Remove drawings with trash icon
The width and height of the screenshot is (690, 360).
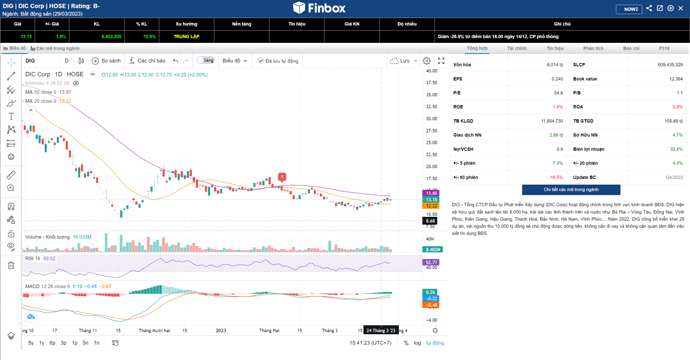11,265
